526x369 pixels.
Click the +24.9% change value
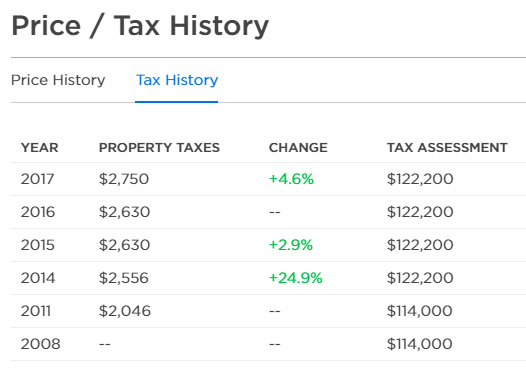point(296,278)
